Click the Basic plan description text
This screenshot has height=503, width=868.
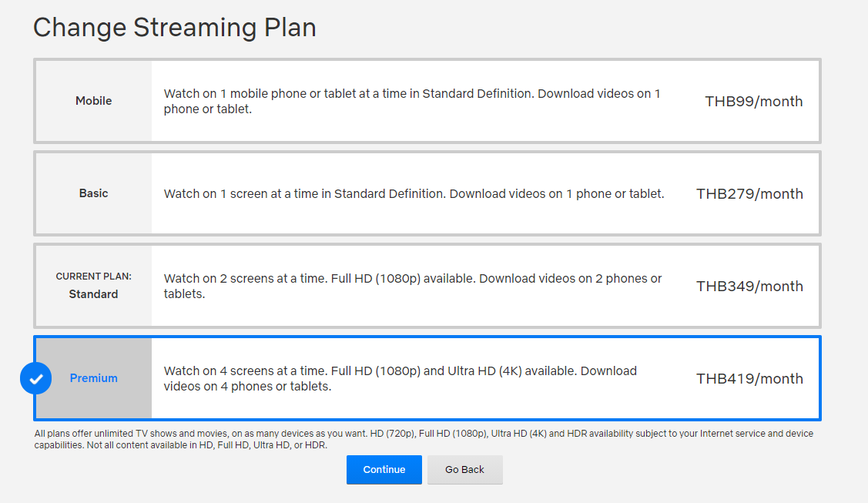tap(414, 193)
